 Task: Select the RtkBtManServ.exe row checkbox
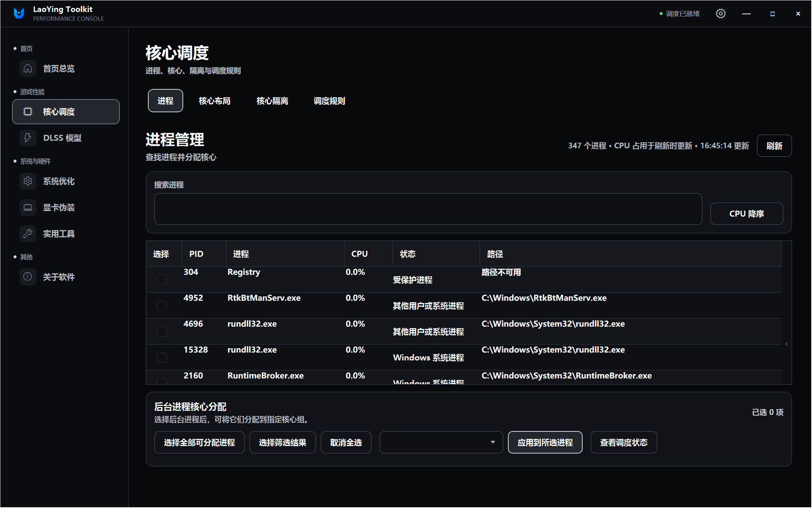(x=162, y=306)
